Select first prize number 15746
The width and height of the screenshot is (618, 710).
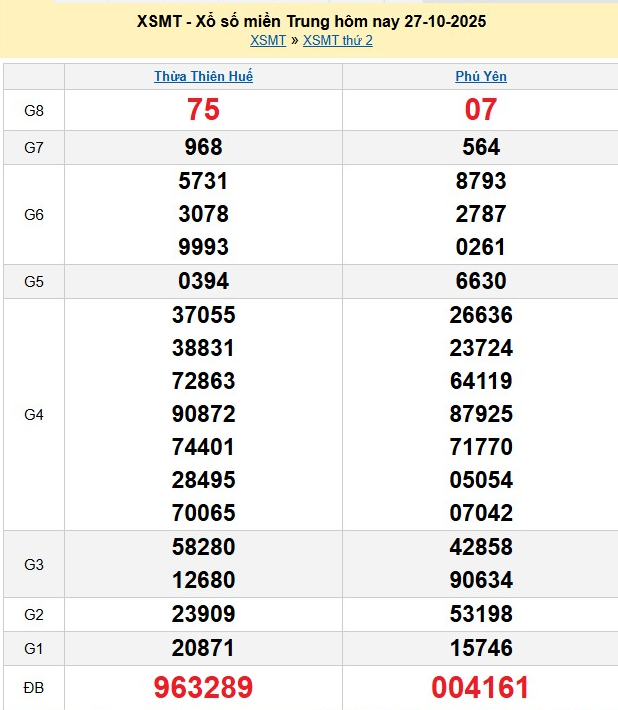480,648
